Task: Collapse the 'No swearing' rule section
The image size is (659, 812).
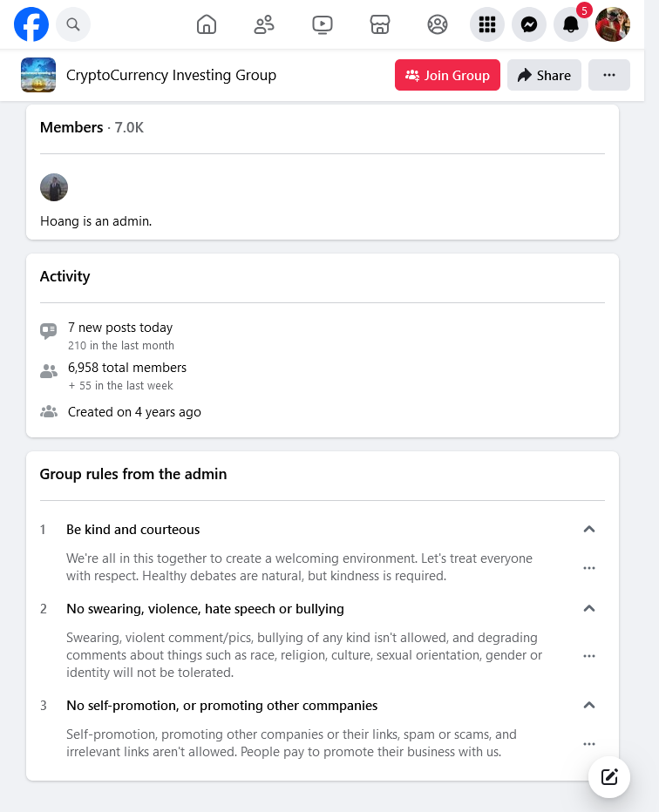Action: point(589,608)
